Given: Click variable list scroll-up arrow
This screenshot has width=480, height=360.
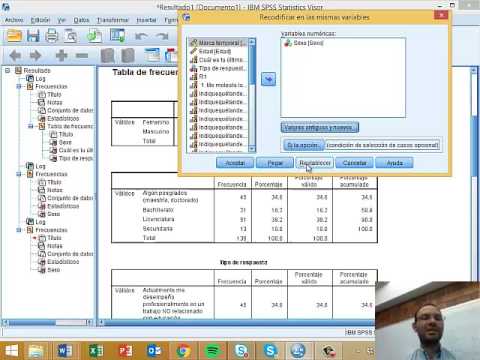Looking at the screenshot, I should pos(252,42).
